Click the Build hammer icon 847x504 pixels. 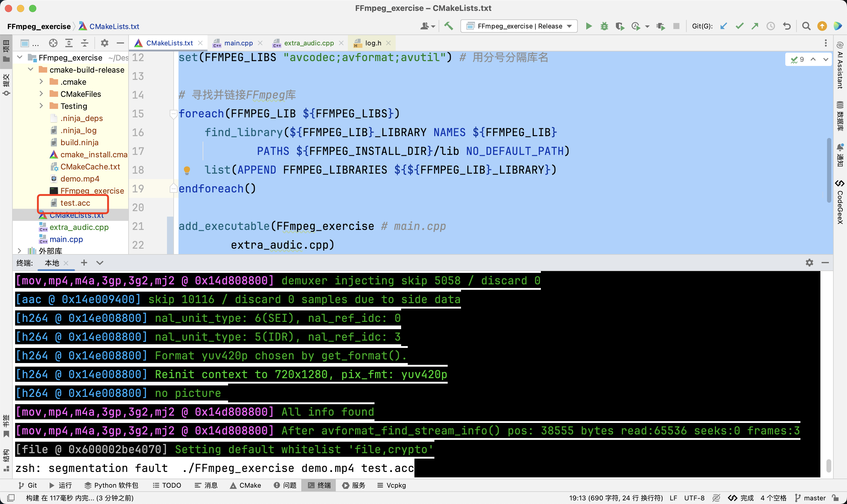click(x=449, y=26)
